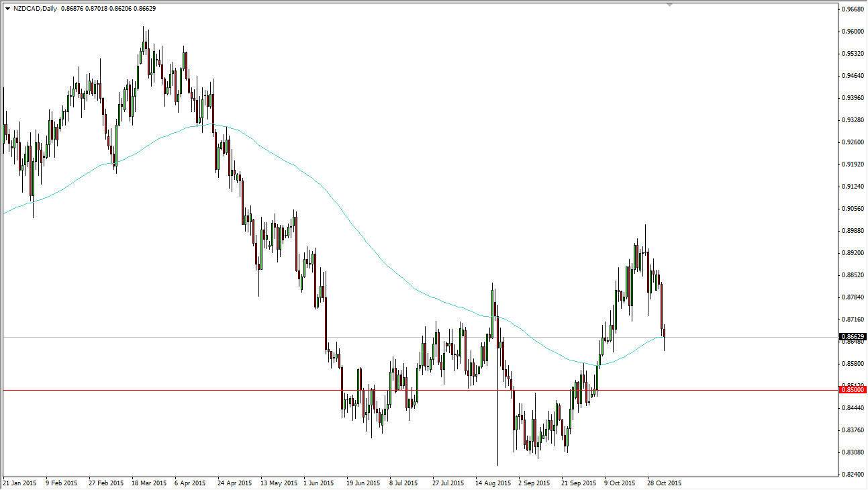Click the 9 Oct 2015 date label
This screenshot has width=868, height=490.
tap(620, 483)
